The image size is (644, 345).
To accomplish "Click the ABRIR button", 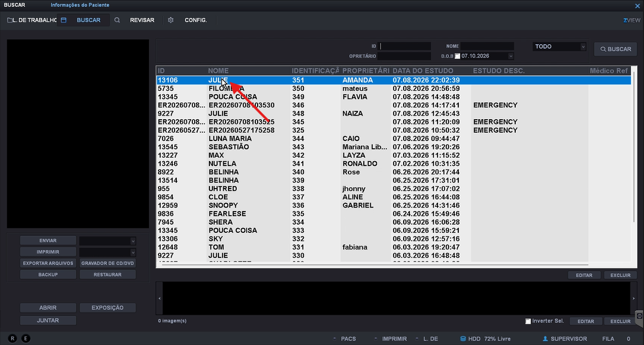I will [48, 308].
